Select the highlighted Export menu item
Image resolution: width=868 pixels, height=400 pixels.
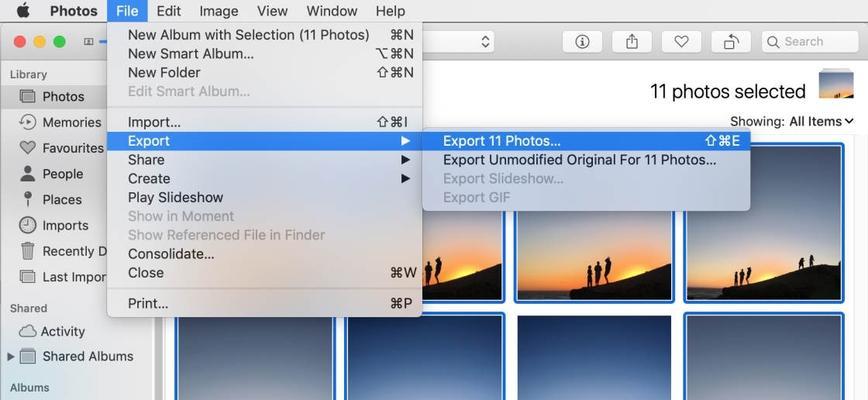click(264, 141)
